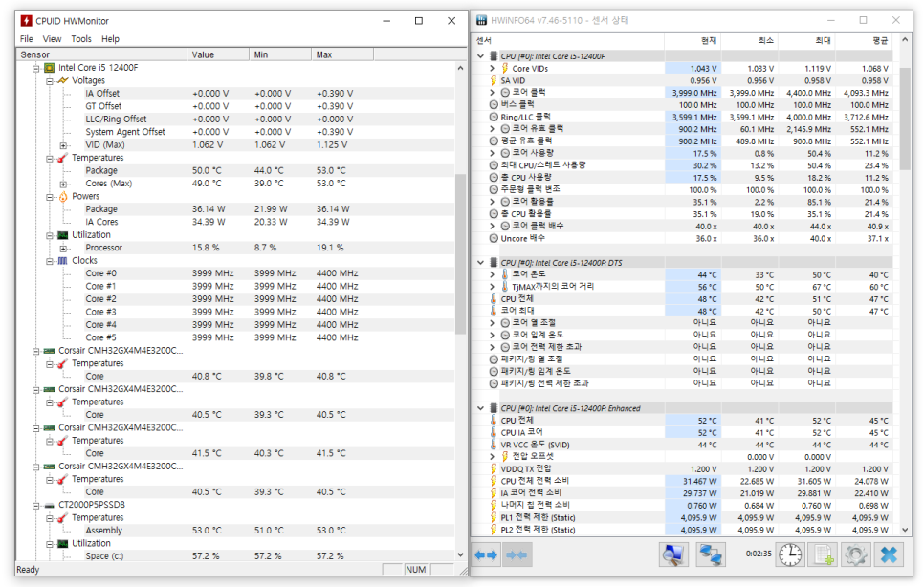Click the CPU chip icon beside Intel Core i5 12400F
The height and width of the screenshot is (587, 924).
click(x=50, y=68)
